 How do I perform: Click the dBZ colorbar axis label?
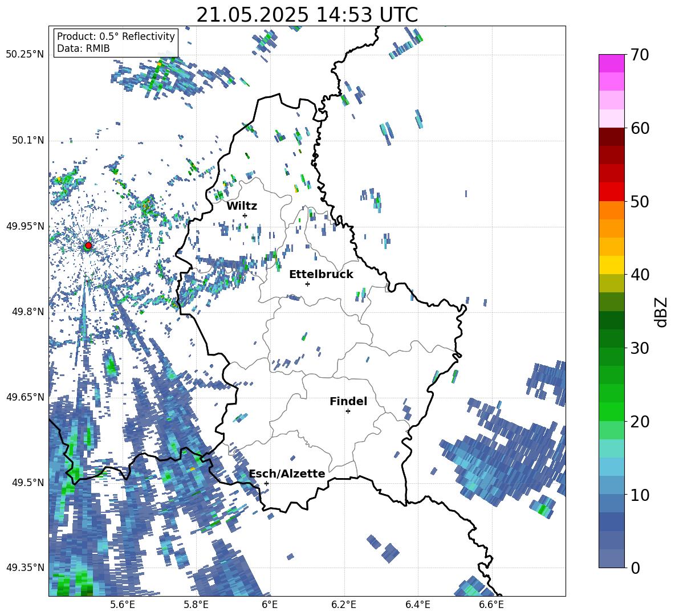[x=662, y=312]
